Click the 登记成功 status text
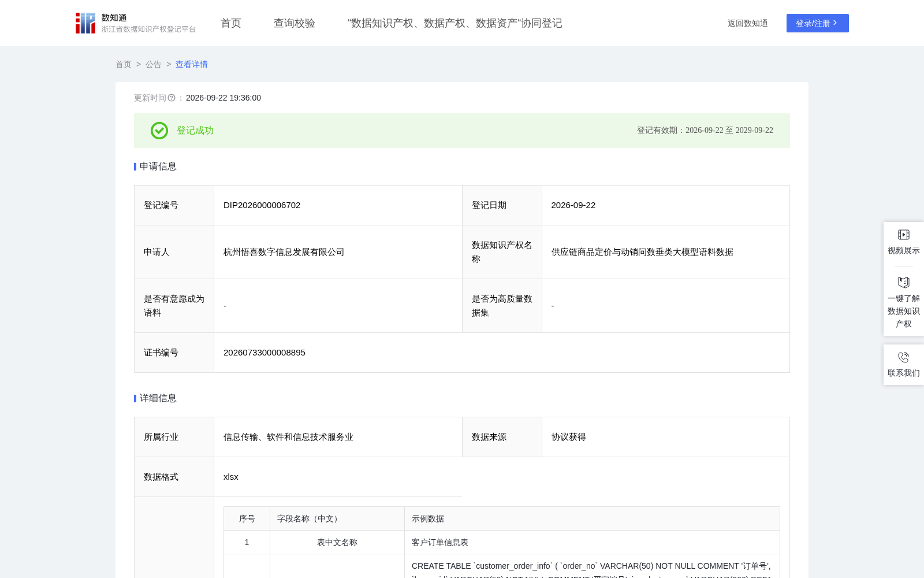The width and height of the screenshot is (924, 578). (x=195, y=131)
